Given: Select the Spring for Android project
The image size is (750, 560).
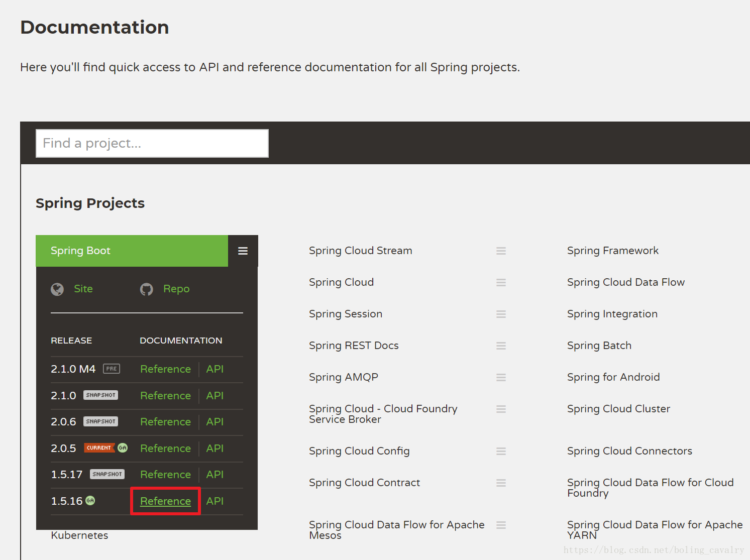Looking at the screenshot, I should (613, 377).
